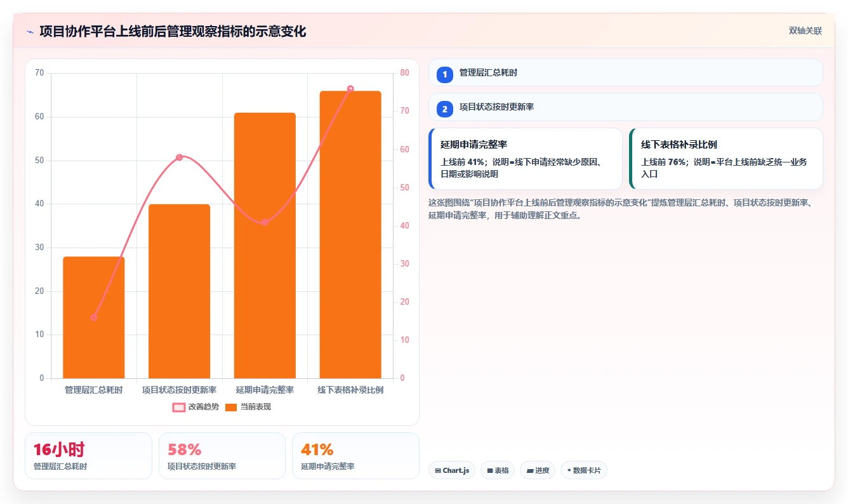Screen dimensions: 848x504
Task: Click the trend line point at 41
Action: 265,222
